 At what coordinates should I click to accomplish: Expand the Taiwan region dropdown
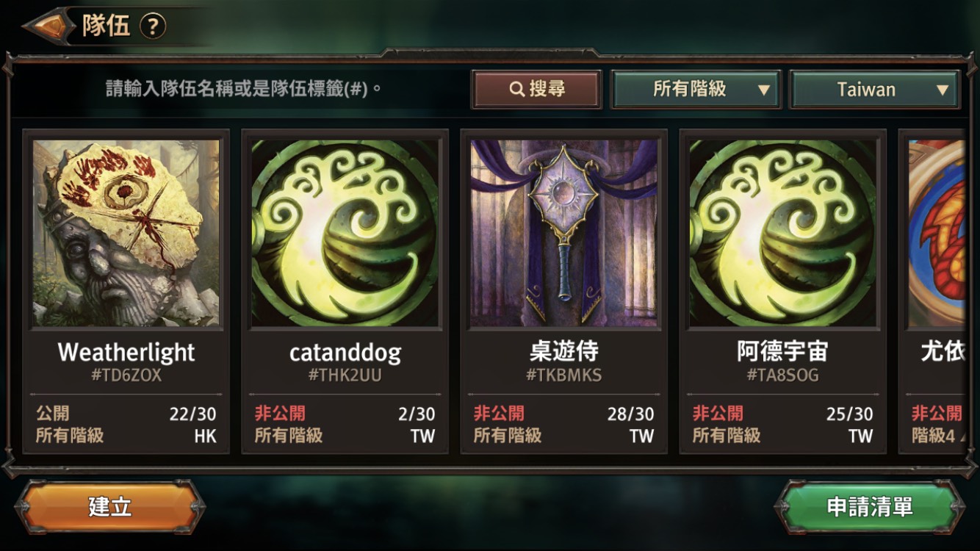(875, 90)
